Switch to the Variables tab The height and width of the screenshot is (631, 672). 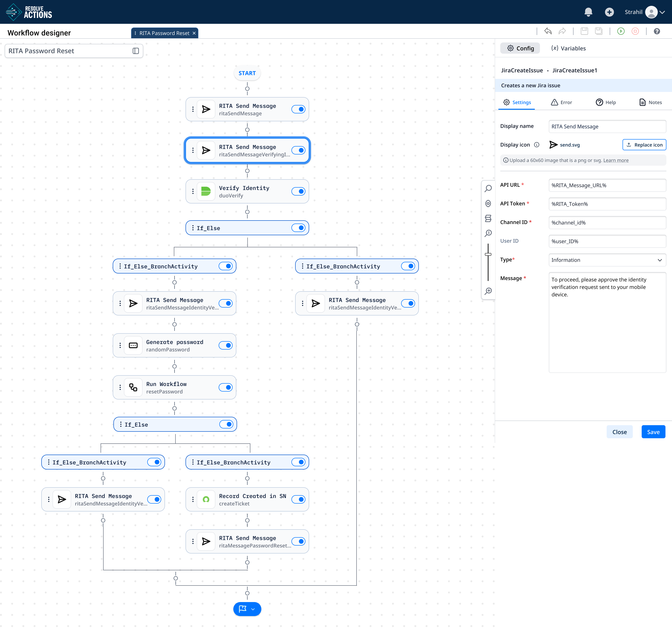click(569, 48)
